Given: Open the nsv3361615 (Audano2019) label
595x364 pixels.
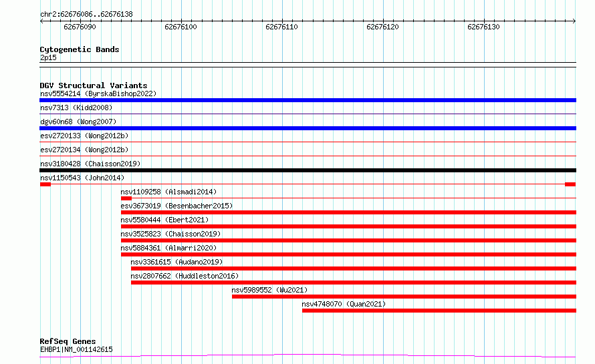Looking at the screenshot, I should coord(176,262).
